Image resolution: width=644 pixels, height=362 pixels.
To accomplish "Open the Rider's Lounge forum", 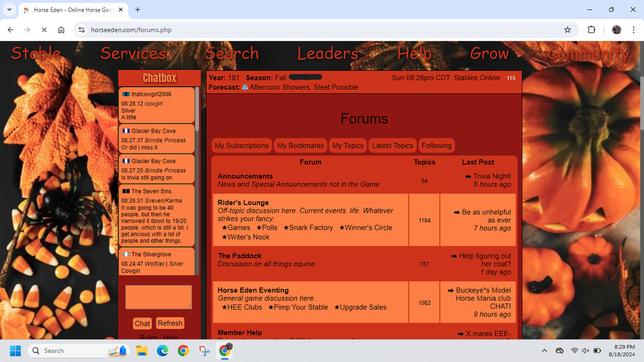I will 243,203.
